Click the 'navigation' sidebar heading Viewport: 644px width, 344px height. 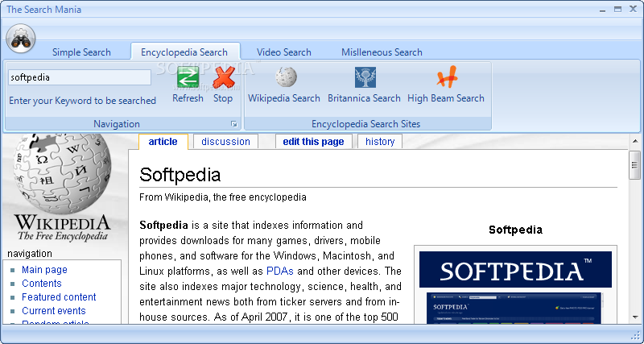(30, 254)
